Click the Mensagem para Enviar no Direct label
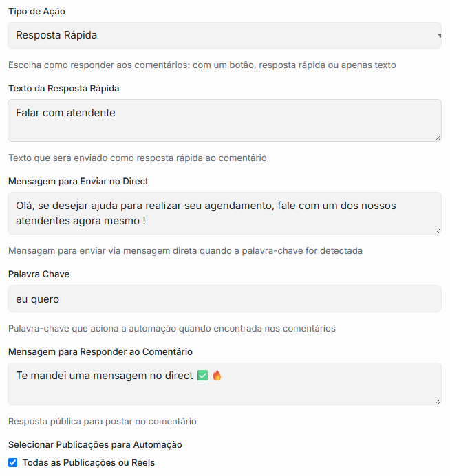The image size is (450, 476). click(x=78, y=181)
